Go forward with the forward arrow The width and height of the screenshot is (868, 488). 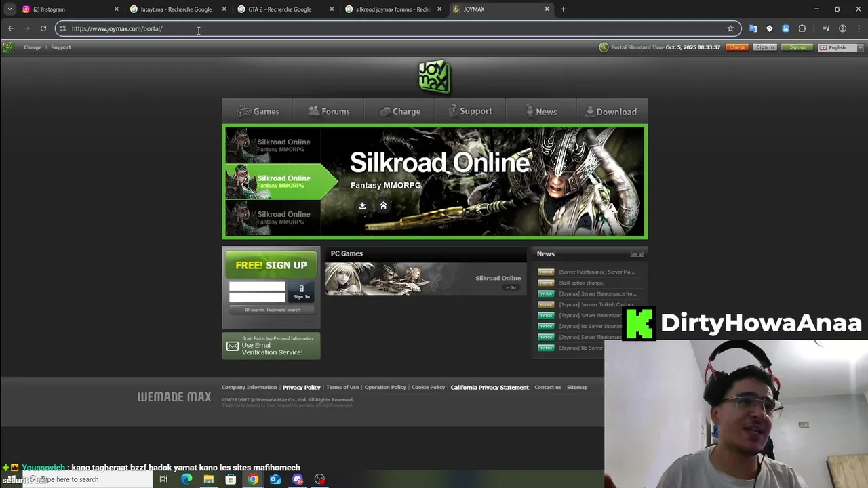pos(26,28)
